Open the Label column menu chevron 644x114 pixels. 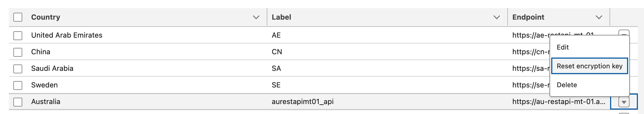[x=496, y=17]
